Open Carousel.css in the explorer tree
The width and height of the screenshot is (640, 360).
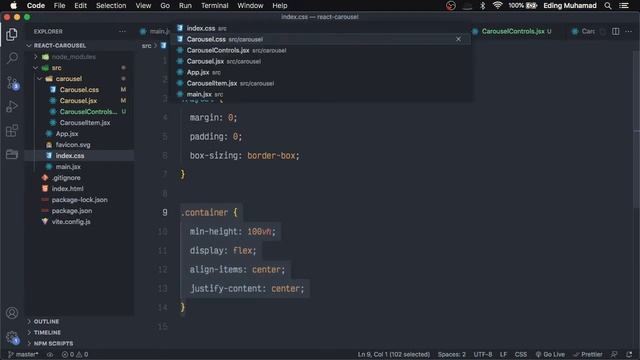(79, 90)
